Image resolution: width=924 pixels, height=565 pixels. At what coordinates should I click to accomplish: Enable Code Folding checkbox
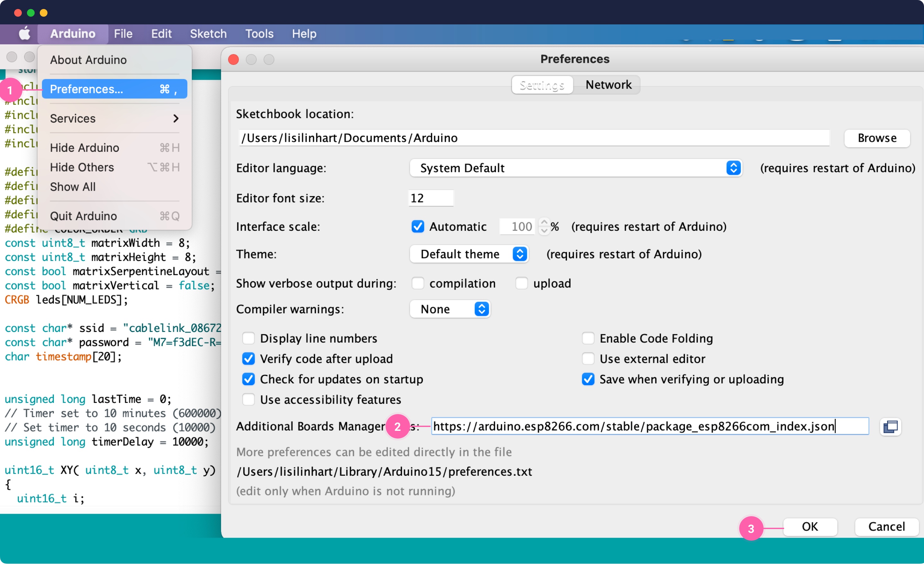click(x=588, y=338)
